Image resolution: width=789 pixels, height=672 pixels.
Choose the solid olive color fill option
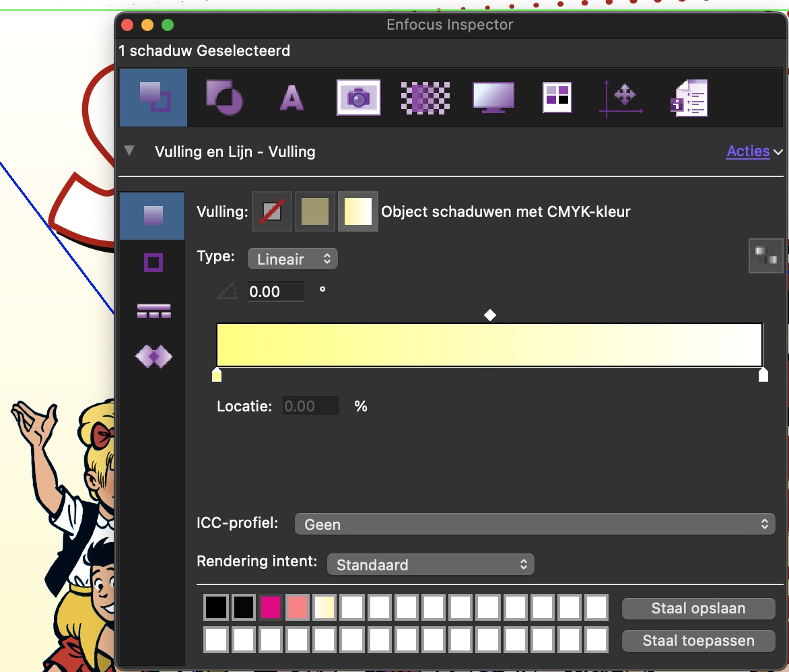tap(315, 211)
